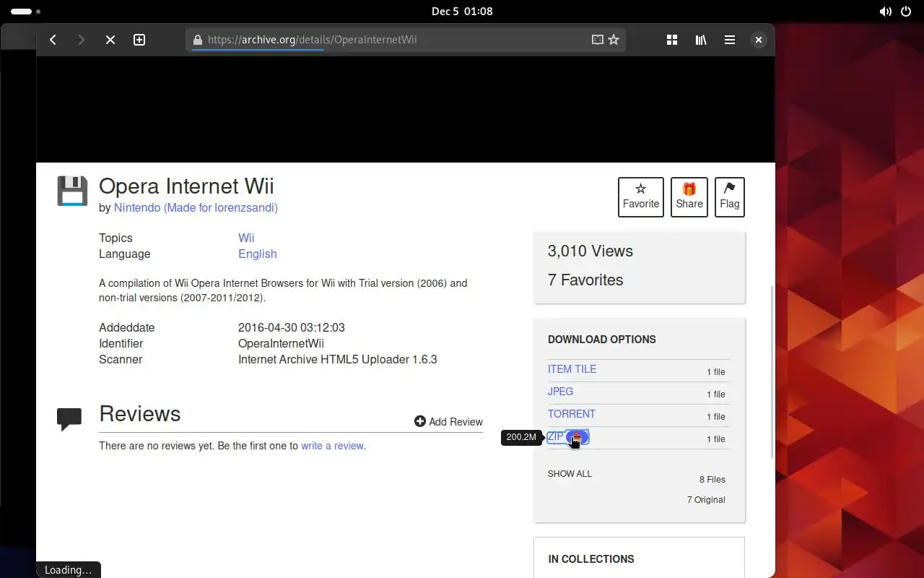924x578 pixels.
Task: Close the browser window
Action: point(758,40)
